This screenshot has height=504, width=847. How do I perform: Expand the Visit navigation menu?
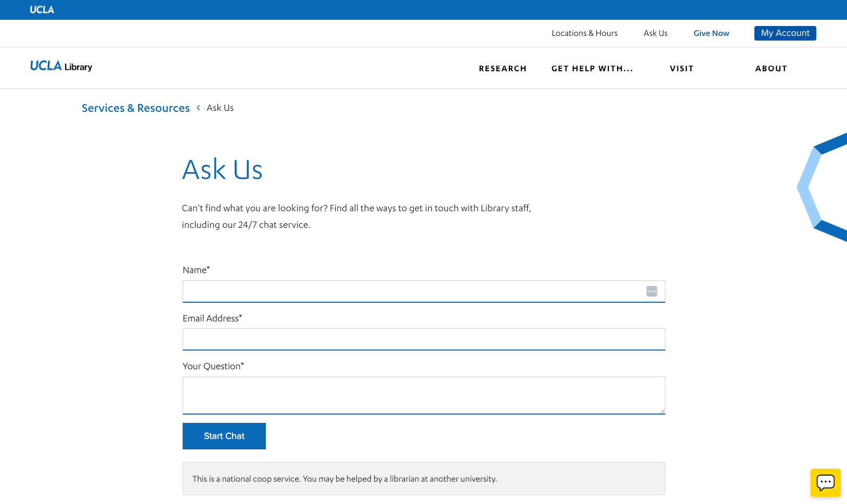pyautogui.click(x=682, y=69)
